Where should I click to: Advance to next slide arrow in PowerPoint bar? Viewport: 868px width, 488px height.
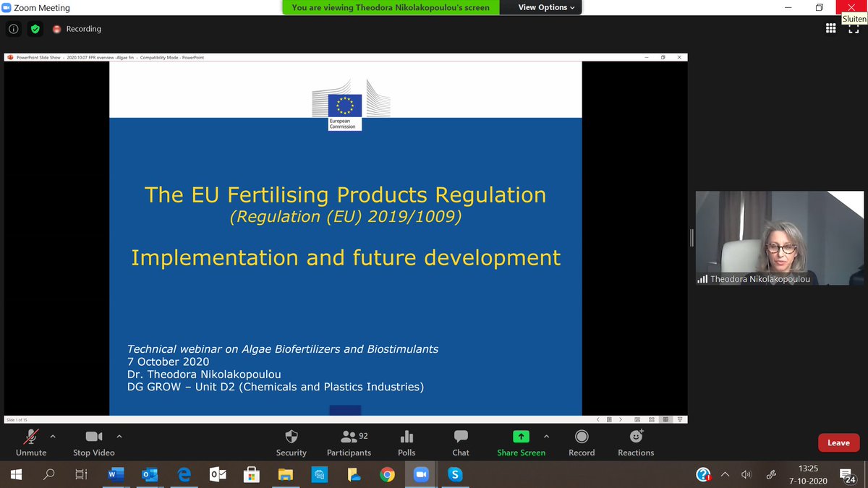pos(621,419)
